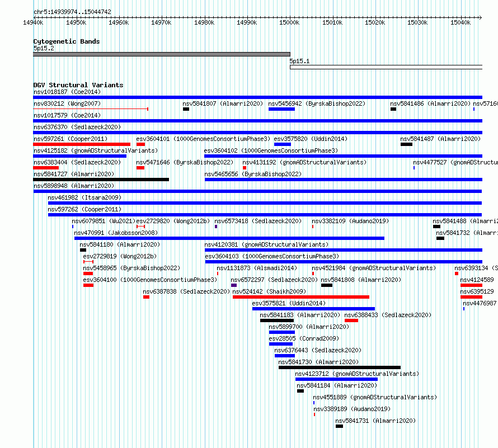Screen dimensions: 498x448
Task: Click nsv1131873 (Alsmadi2014) label
Action: coord(257,268)
